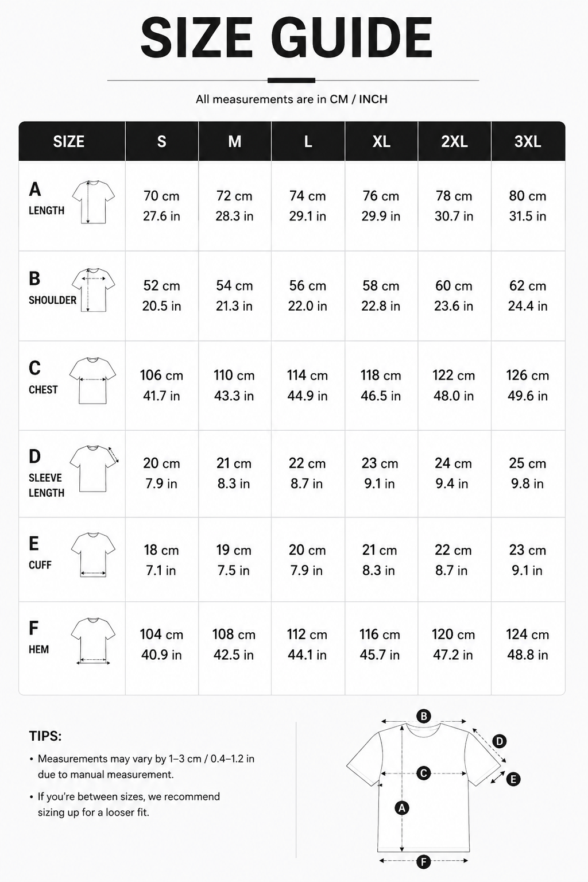Click the TIPS heading
Screen dimensions: 588x882
point(45,736)
